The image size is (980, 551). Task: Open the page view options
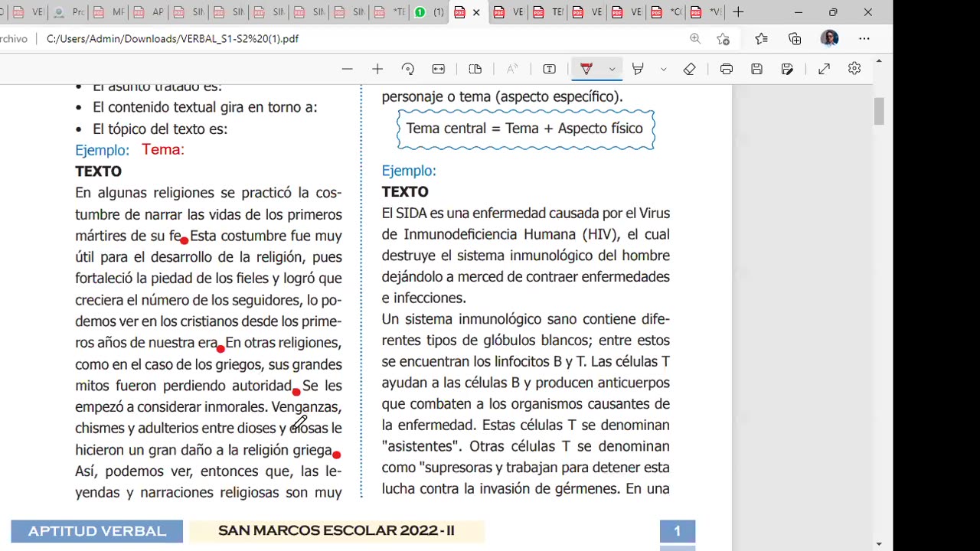475,69
